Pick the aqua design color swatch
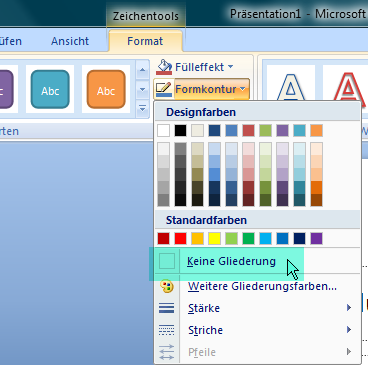Image resolution: width=368 pixels, height=365 pixels. pos(299,130)
